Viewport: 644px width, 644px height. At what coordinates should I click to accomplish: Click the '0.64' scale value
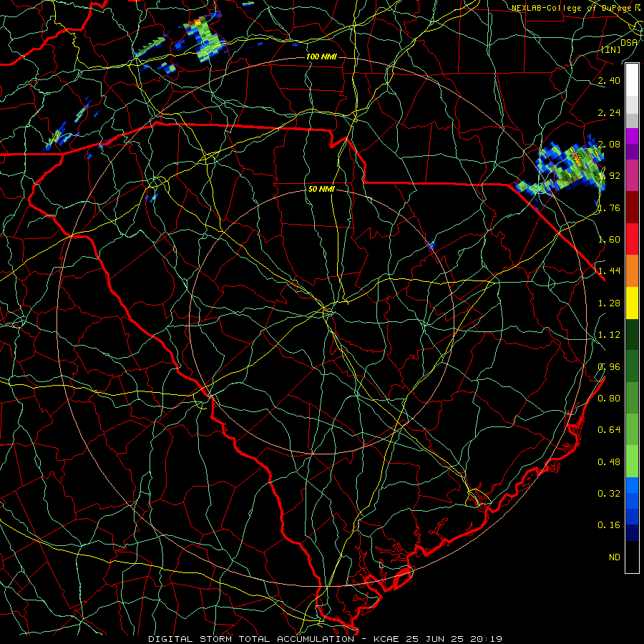[609, 430]
